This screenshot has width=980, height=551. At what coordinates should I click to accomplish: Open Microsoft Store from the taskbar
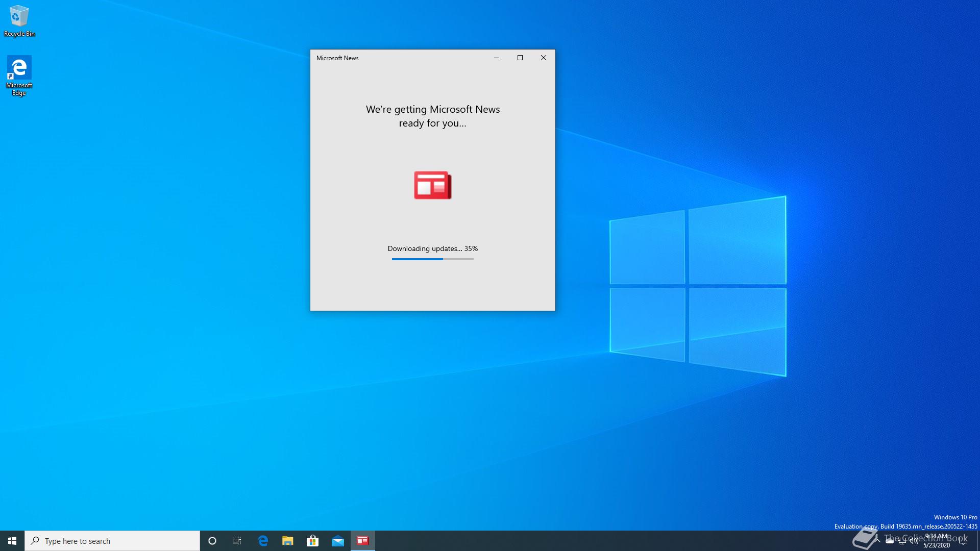[312, 541]
